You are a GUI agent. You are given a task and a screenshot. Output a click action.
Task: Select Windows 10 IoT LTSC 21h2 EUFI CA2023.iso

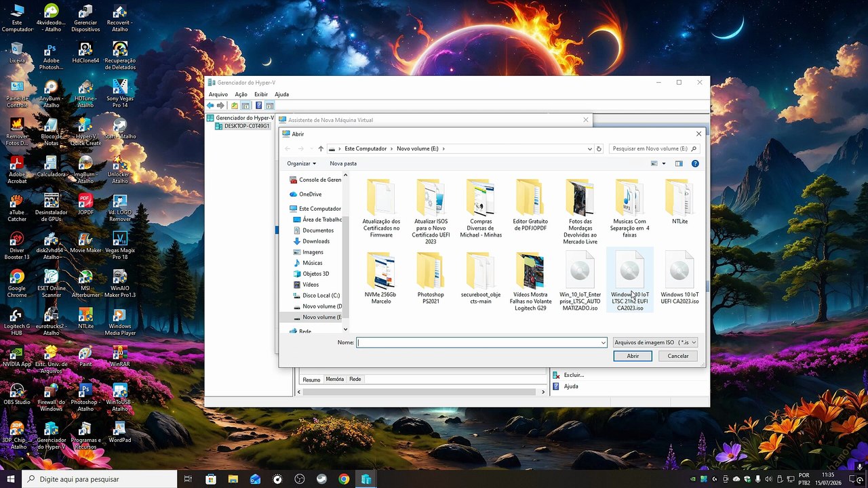point(629,281)
